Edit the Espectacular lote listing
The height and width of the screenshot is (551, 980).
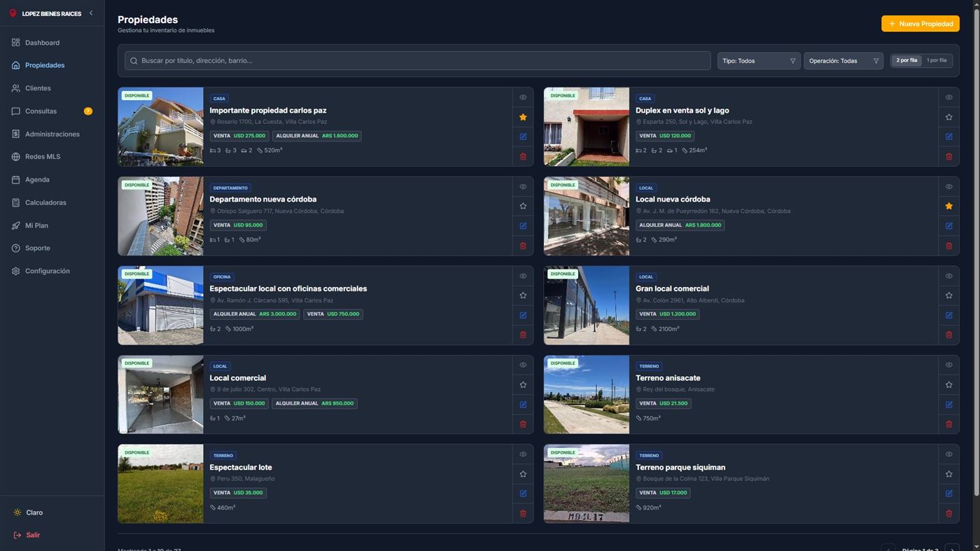tap(523, 494)
